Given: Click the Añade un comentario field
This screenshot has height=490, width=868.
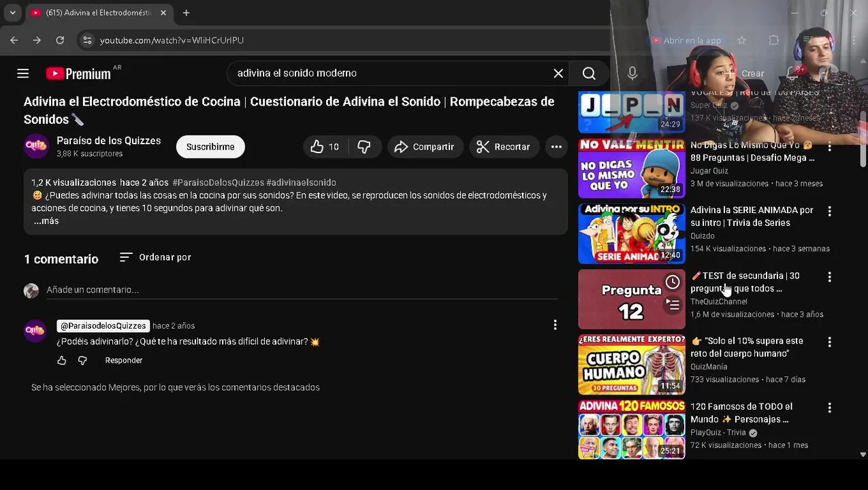Looking at the screenshot, I should point(302,290).
